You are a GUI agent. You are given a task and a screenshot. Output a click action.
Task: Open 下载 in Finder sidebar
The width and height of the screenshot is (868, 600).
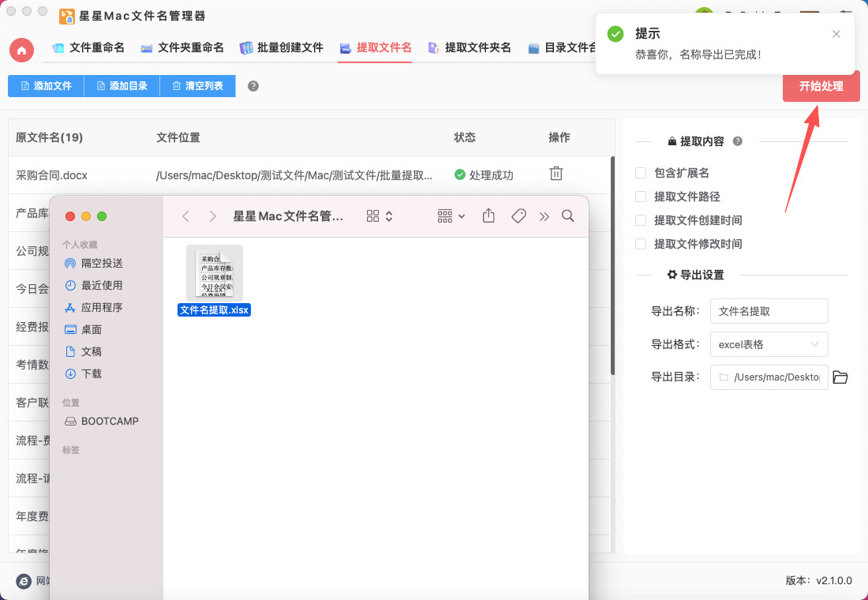pyautogui.click(x=84, y=374)
